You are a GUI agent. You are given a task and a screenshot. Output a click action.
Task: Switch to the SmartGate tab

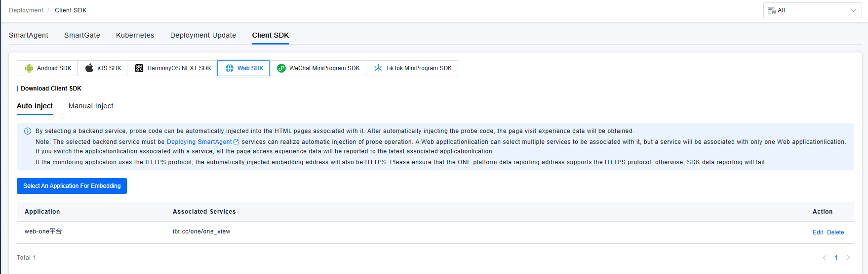tap(82, 35)
